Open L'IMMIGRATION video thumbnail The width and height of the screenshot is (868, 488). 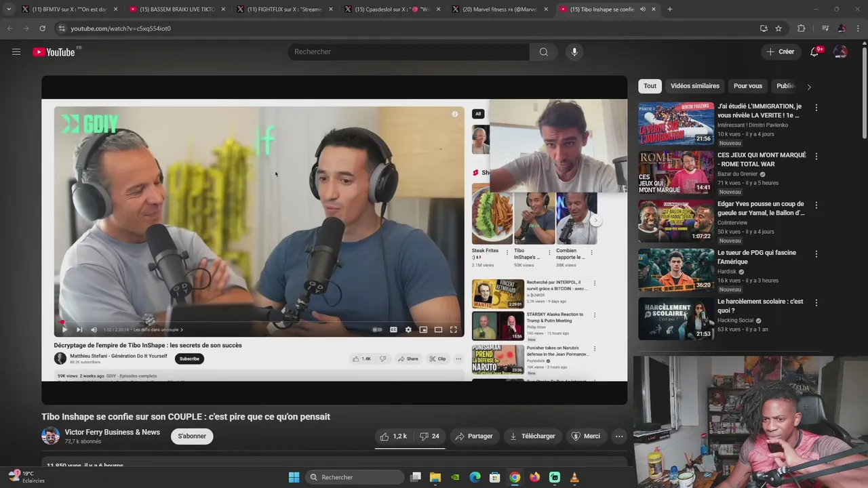[676, 123]
